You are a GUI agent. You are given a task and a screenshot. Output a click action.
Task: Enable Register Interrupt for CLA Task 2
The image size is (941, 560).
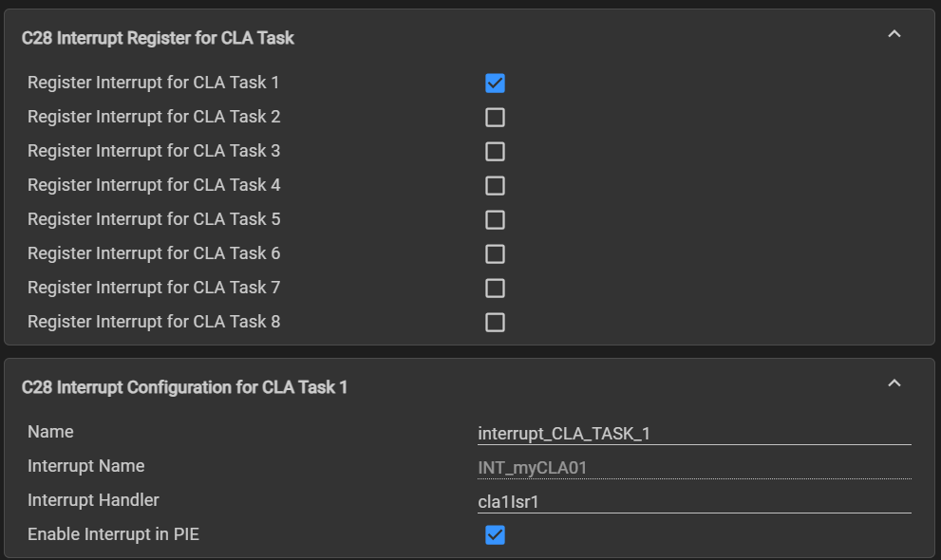(x=495, y=118)
